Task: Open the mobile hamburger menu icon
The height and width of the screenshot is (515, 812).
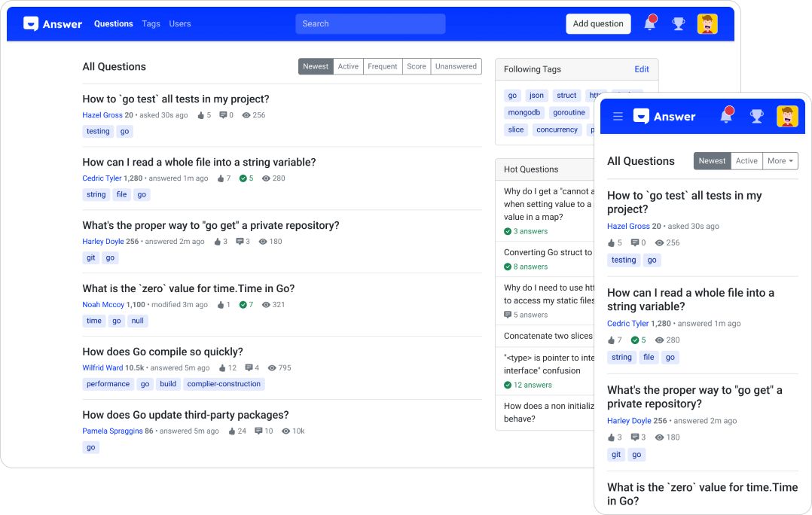Action: point(618,117)
